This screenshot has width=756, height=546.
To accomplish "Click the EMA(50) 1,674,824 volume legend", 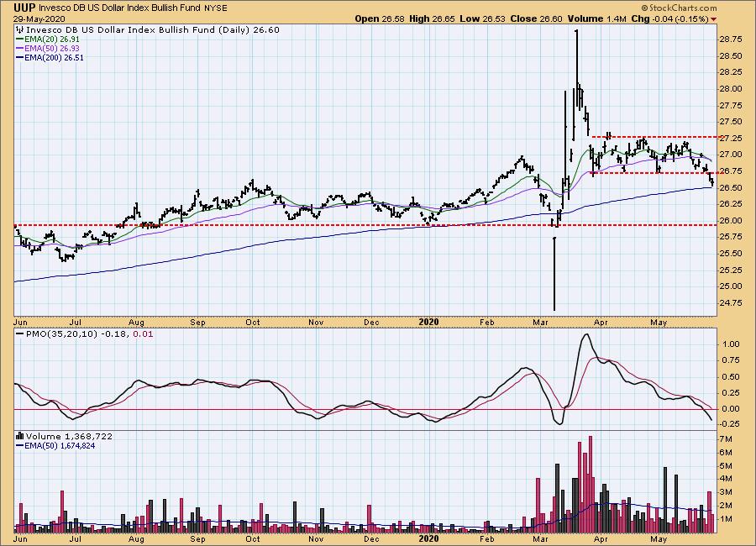I will (60, 446).
